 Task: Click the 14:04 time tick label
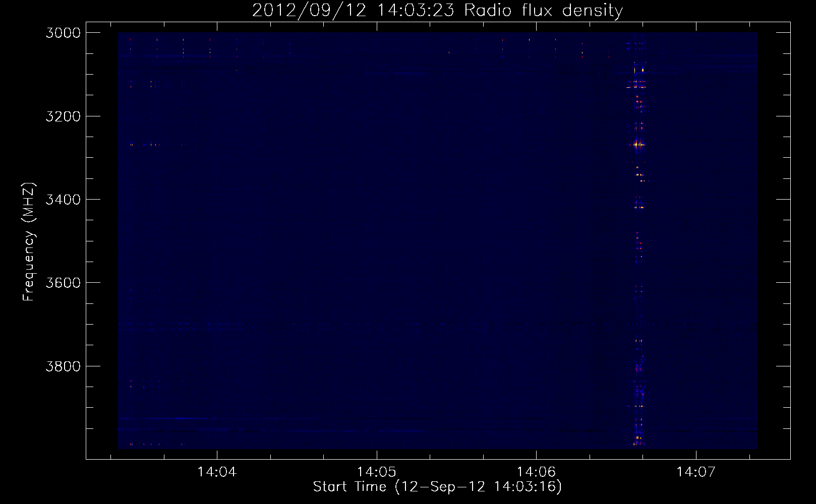(x=217, y=472)
